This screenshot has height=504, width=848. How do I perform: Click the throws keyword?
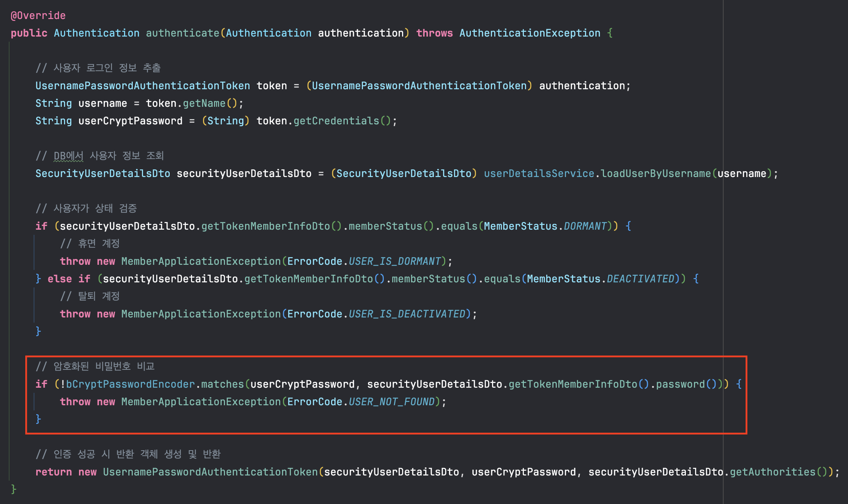(x=434, y=33)
